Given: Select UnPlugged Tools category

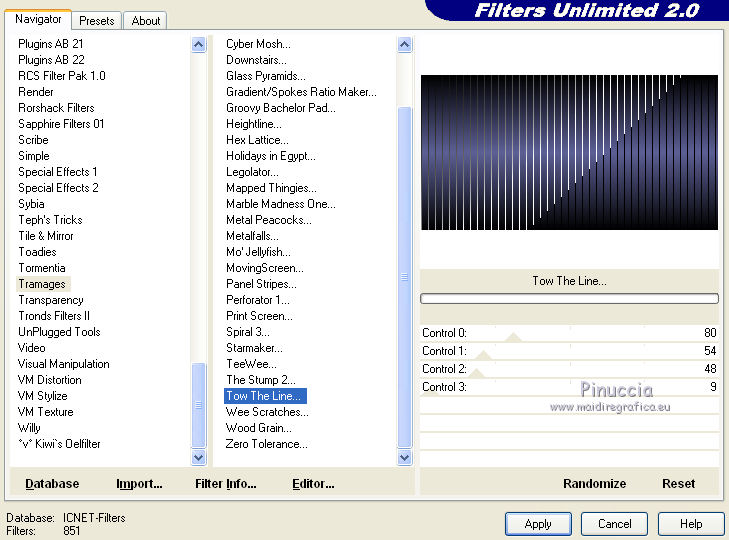Looking at the screenshot, I should coord(59,332).
